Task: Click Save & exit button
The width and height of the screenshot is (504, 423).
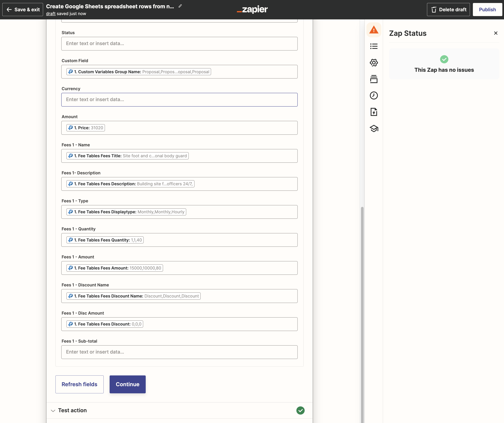Action: click(23, 10)
